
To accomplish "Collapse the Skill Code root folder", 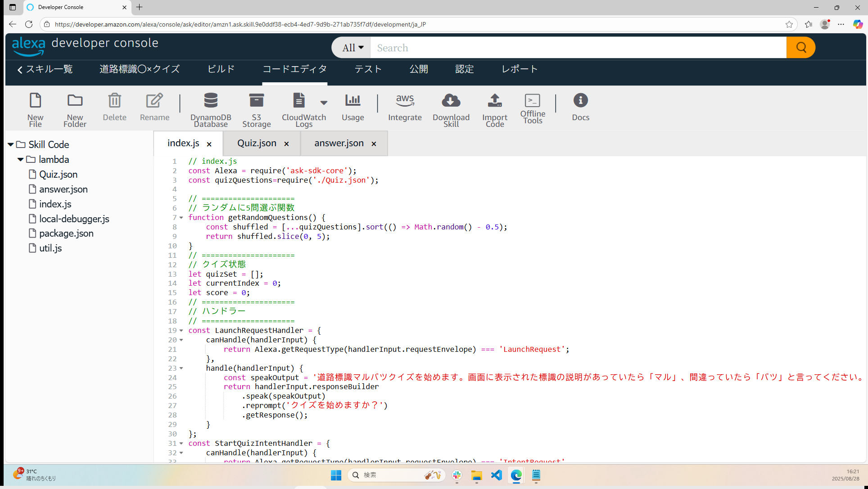I will [x=10, y=145].
